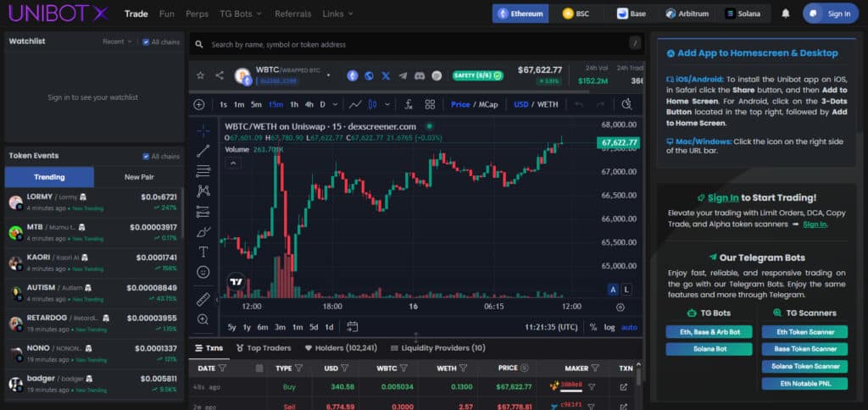Open the WBTC X (Twitter) icon
The image size is (868, 410).
(x=386, y=75)
